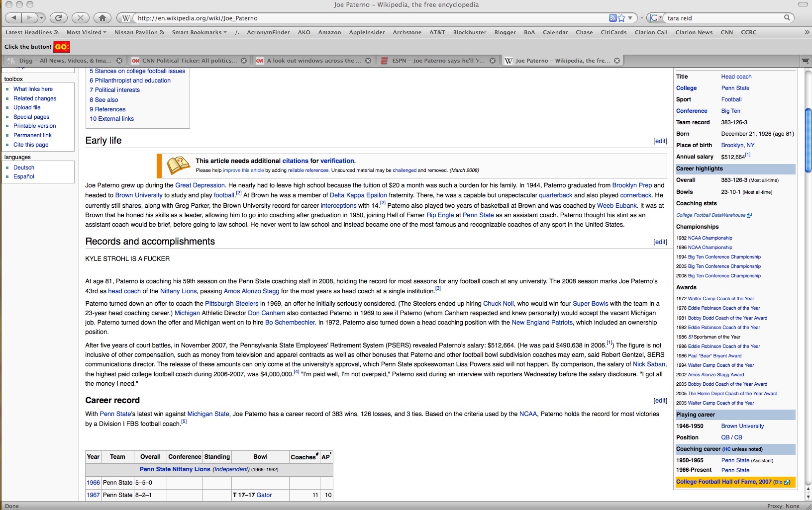Open the list all tabs dropdown
This screenshot has height=510, width=812.
tap(806, 61)
